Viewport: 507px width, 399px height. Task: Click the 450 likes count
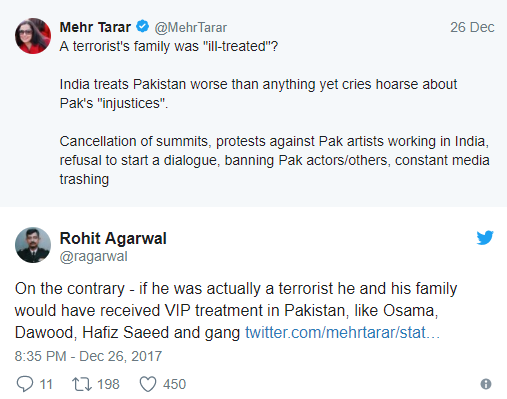point(174,384)
